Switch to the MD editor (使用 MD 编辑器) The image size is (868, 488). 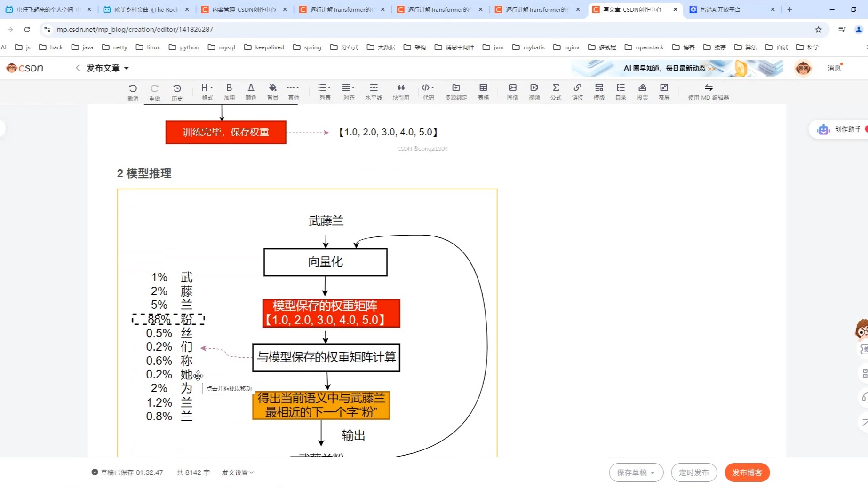(708, 92)
